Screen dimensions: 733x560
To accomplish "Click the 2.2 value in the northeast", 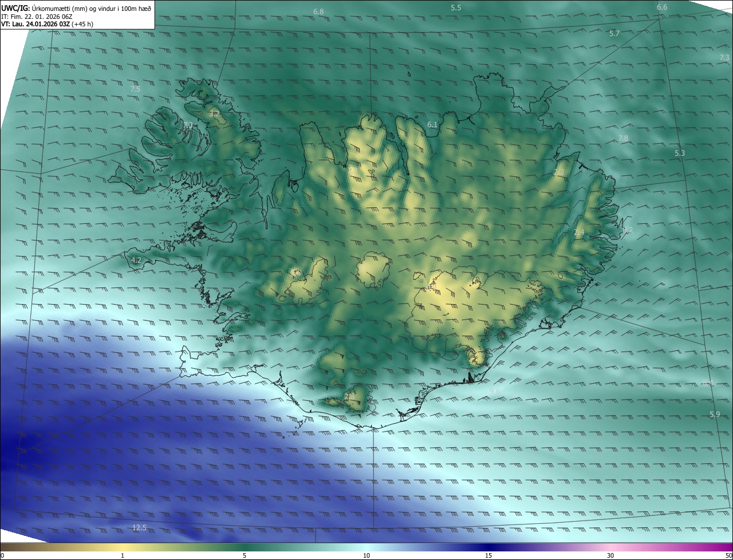I will (x=559, y=172).
